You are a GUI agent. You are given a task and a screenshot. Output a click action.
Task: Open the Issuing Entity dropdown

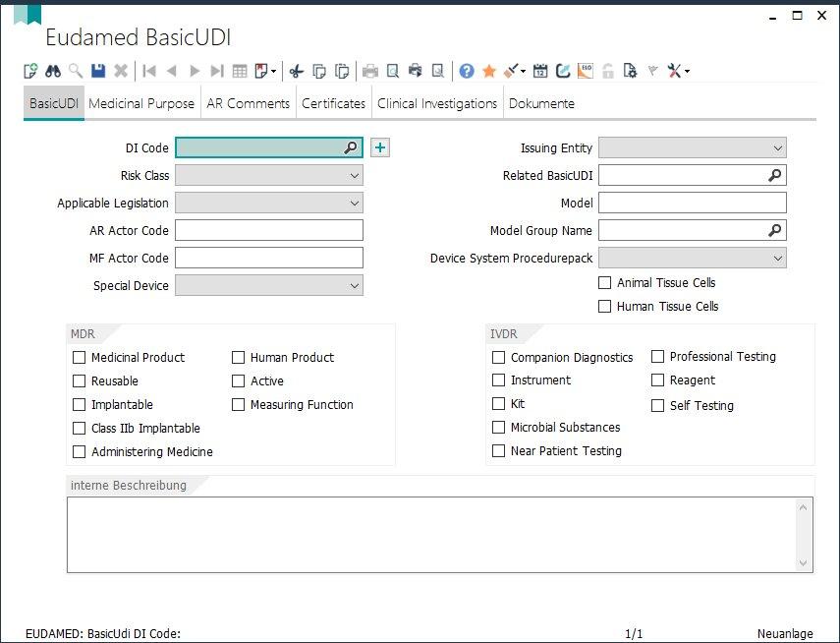778,148
